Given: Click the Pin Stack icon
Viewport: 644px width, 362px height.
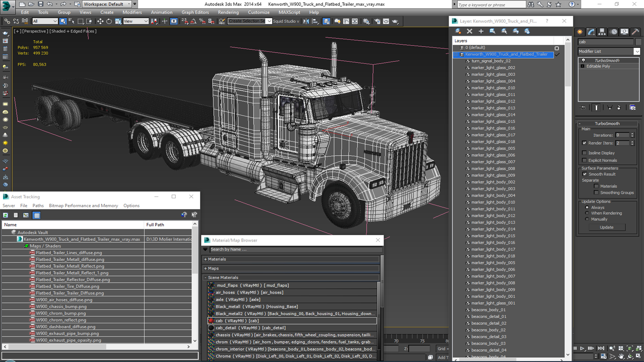Looking at the screenshot, I should (583, 108).
